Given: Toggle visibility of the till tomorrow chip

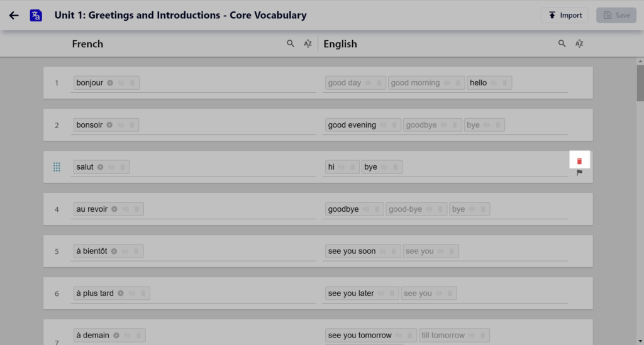Looking at the screenshot, I should point(472,336).
